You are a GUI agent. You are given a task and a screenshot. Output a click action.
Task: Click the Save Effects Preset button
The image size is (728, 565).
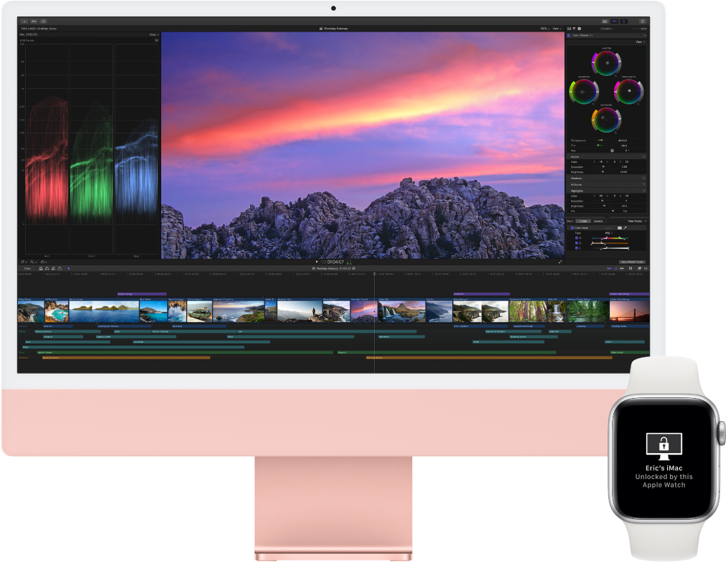[631, 262]
